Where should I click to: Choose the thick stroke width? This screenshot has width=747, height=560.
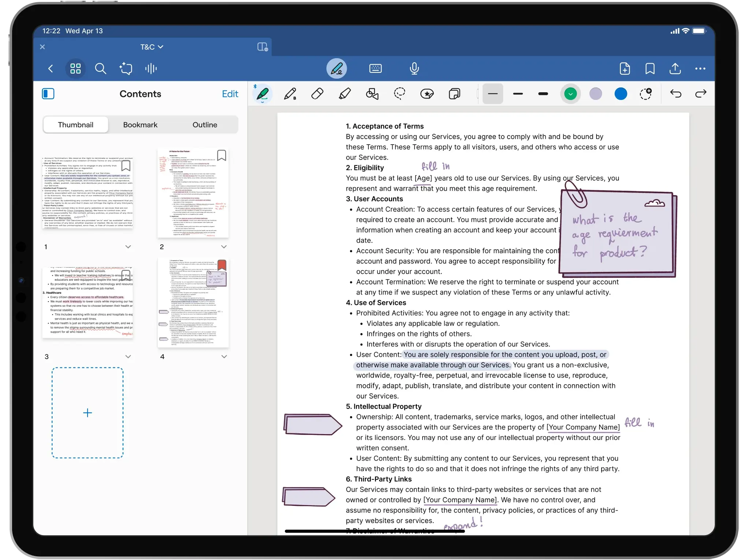(543, 94)
